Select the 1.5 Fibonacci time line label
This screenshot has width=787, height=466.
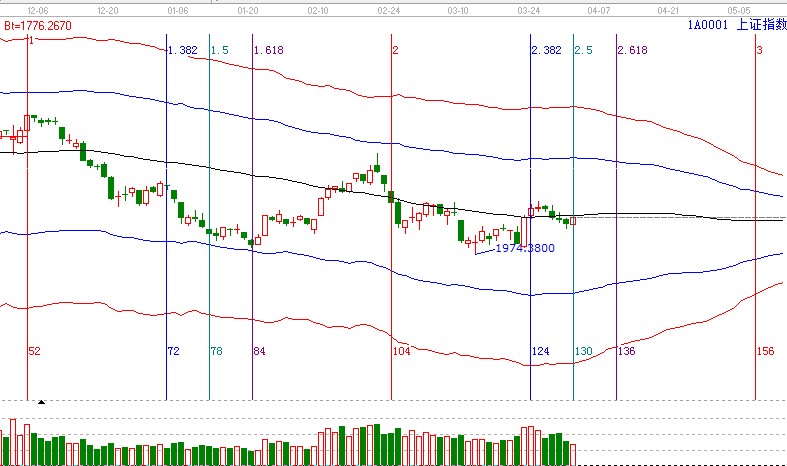pos(219,50)
